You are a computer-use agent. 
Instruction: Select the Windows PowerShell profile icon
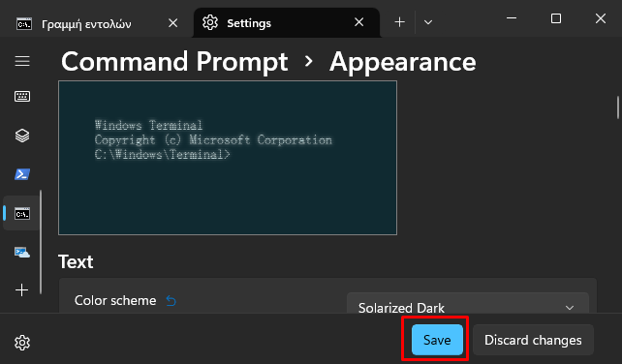(x=22, y=174)
